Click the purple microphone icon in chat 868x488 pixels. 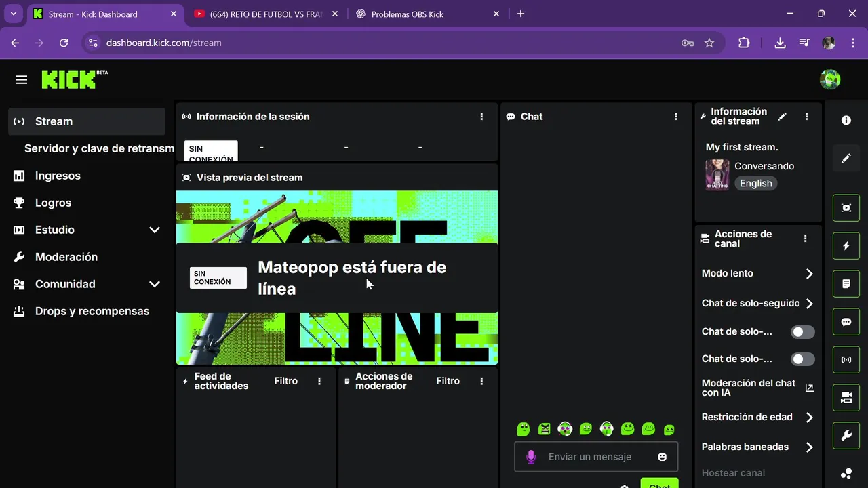(x=531, y=457)
